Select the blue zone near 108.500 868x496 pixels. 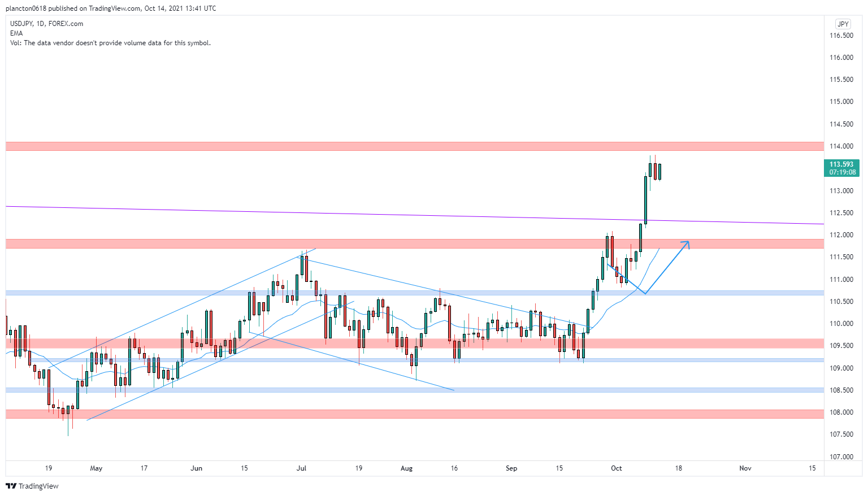click(x=415, y=390)
